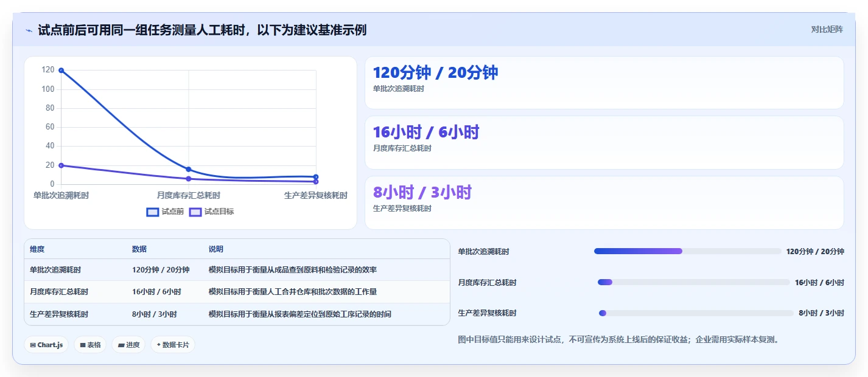The height and width of the screenshot is (377, 868).
Task: Click the 维度 table column header
Action: click(37, 249)
